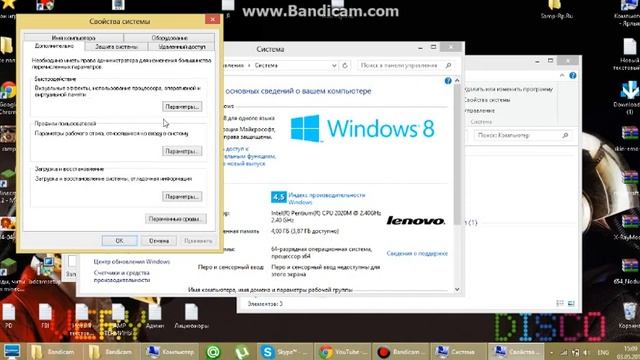Image resolution: width=640 pixels, height=360 pixels.
Task: Click the 4.5 performance index badge
Action: 278,197
